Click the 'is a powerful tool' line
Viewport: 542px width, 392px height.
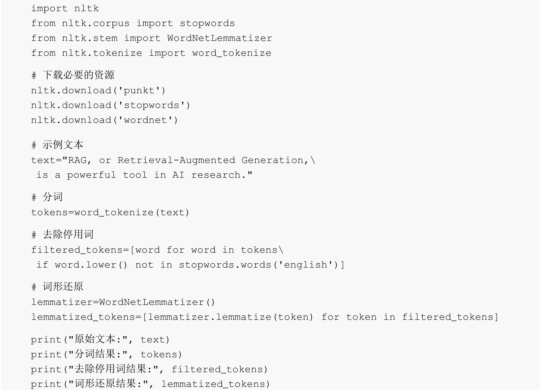(x=144, y=175)
